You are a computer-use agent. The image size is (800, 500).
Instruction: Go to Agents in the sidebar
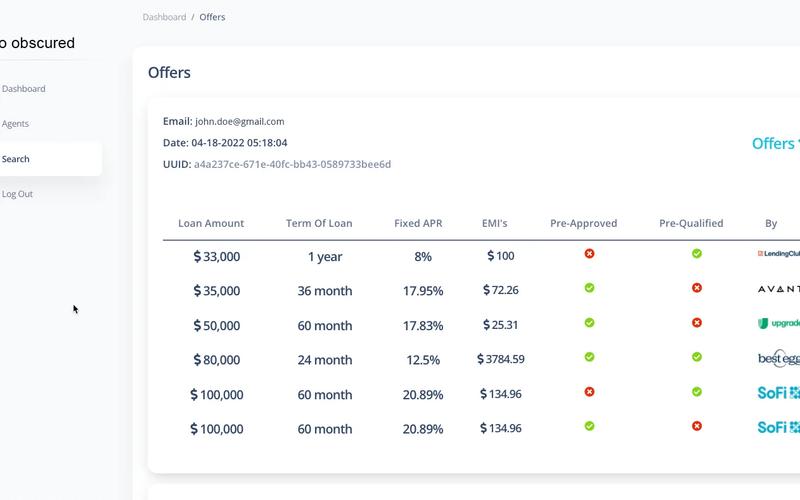click(x=15, y=124)
